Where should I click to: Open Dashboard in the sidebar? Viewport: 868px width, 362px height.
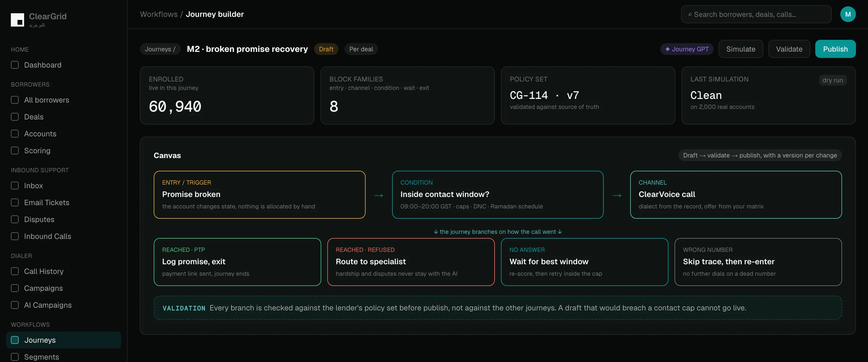63,65
